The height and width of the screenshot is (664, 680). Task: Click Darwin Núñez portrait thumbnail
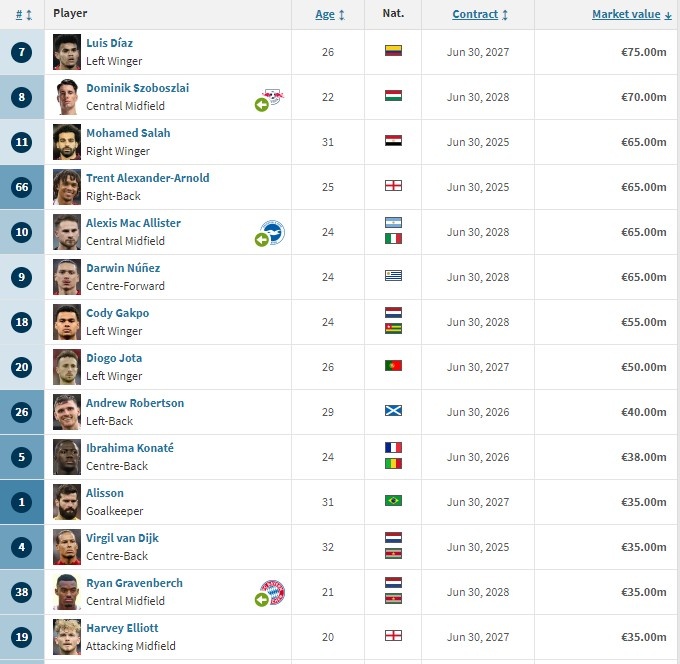pos(67,277)
